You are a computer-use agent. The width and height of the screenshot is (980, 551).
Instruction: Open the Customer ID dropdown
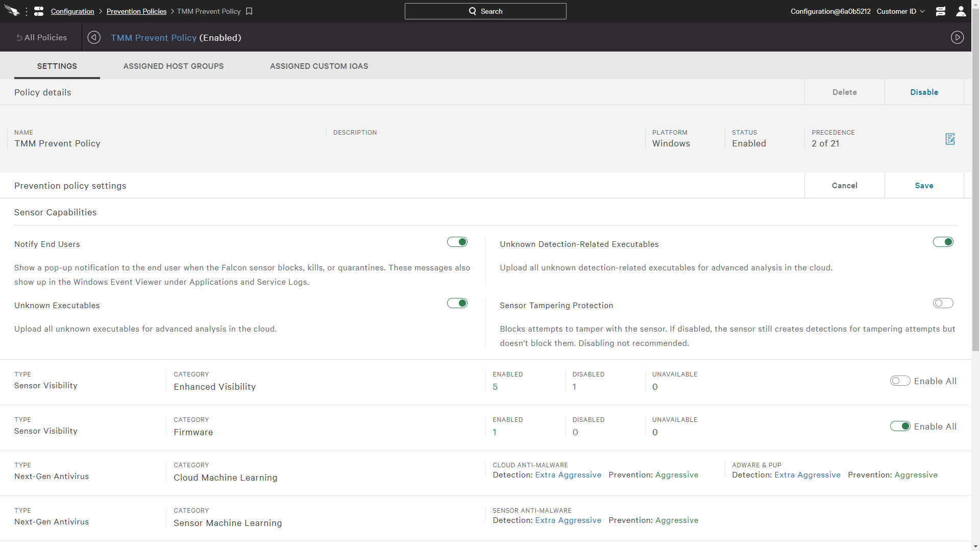901,11
